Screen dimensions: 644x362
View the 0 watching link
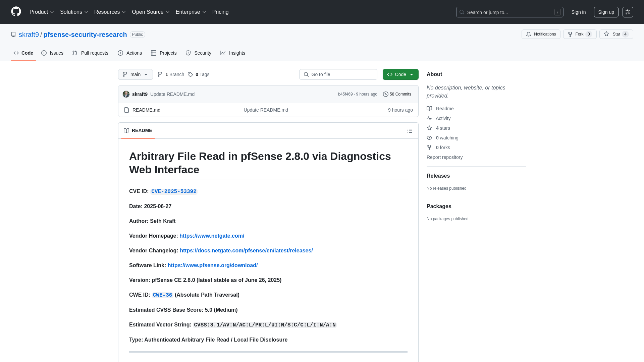tap(447, 138)
